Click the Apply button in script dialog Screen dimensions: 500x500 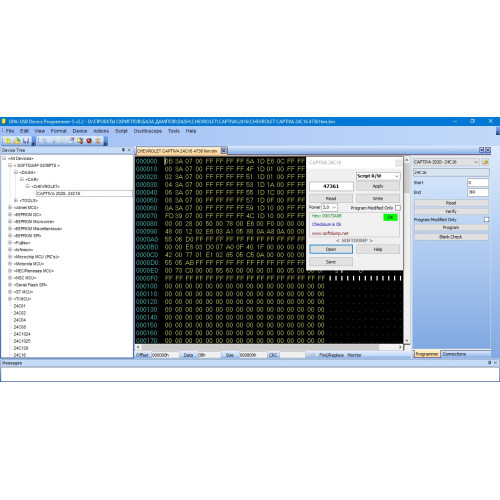click(378, 186)
